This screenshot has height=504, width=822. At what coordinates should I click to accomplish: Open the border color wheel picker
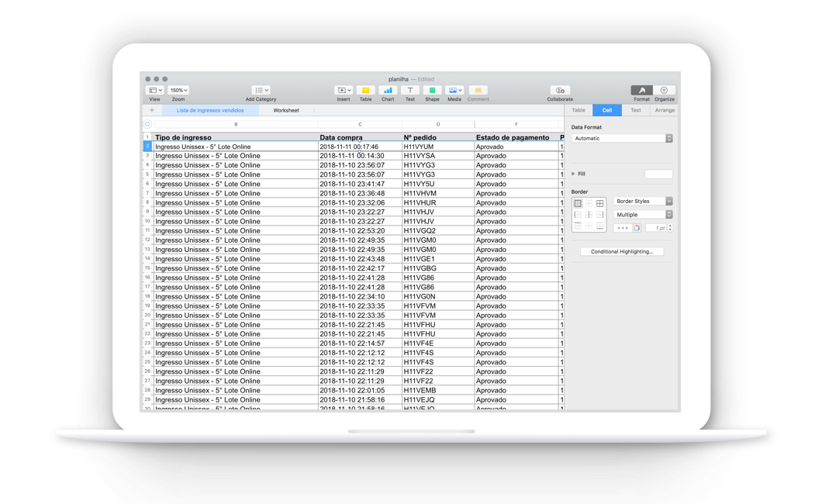[636, 228]
